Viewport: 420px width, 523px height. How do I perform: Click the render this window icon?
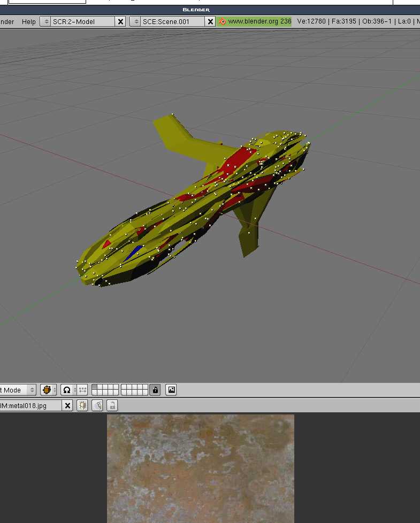click(x=171, y=390)
